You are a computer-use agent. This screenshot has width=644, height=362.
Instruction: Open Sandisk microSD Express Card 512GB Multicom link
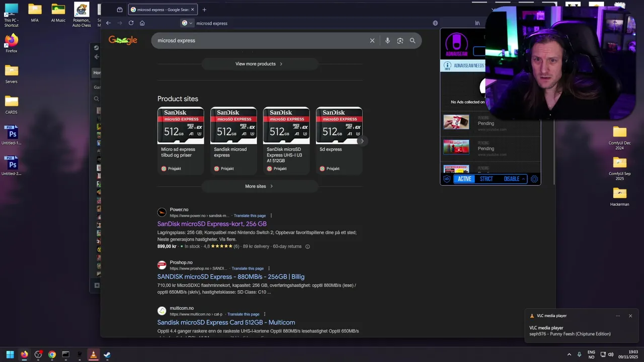click(x=226, y=322)
